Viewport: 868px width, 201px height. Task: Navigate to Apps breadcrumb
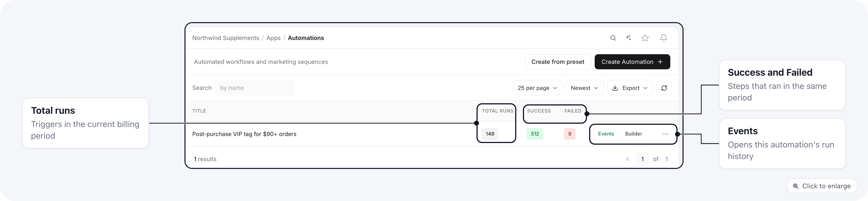pyautogui.click(x=273, y=38)
